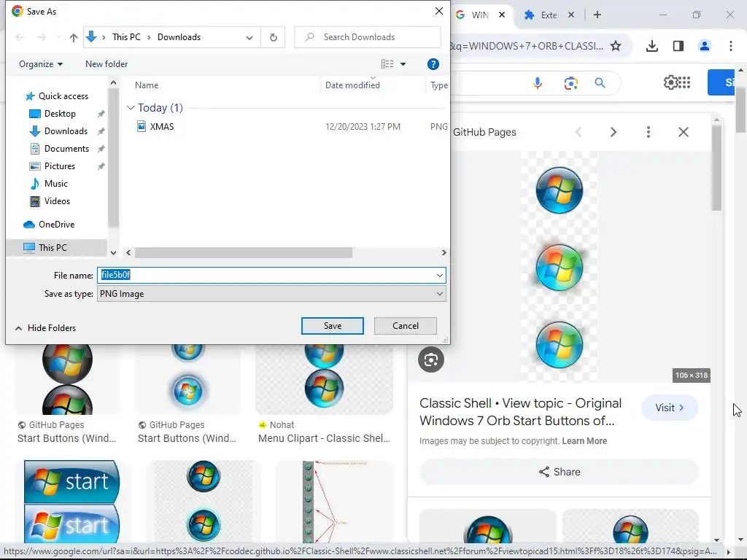
Task: Sort by the Date modified column
Action: point(352,85)
